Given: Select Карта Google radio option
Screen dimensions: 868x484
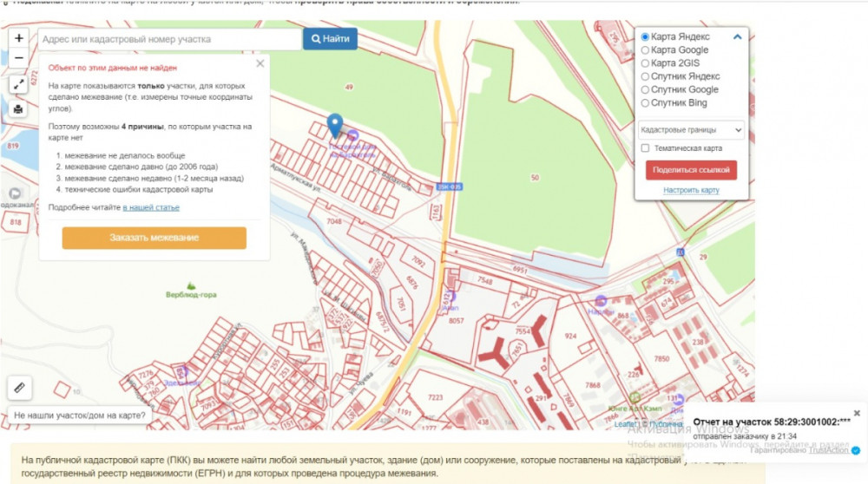Looking at the screenshot, I should 645,49.
